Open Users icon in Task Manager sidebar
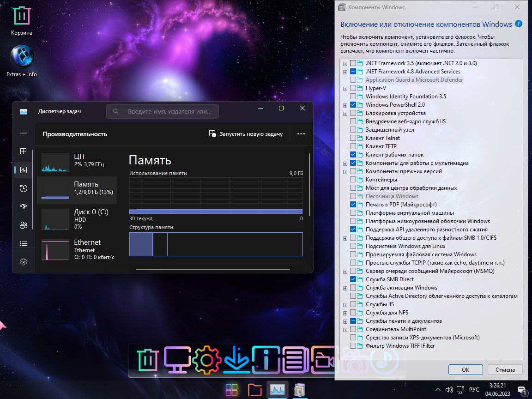Image resolution: width=532 pixels, height=399 pixels. click(x=24, y=225)
